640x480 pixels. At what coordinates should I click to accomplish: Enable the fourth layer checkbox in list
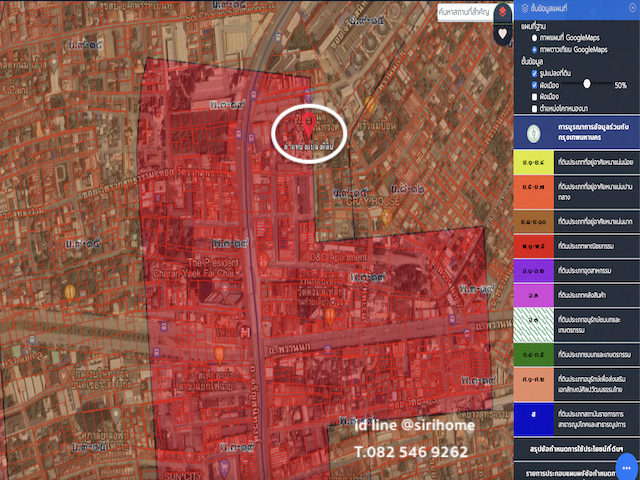coord(534,108)
